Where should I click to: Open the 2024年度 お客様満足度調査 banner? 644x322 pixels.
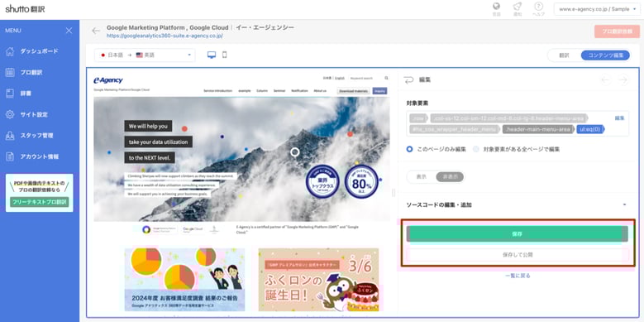(185, 280)
